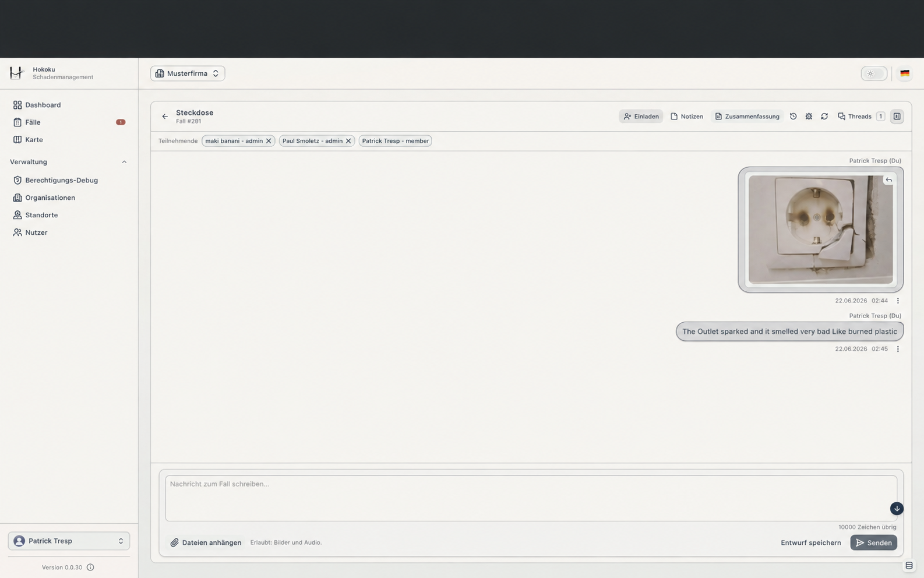Viewport: 924px width, 578px height.
Task: Open Notizen
Action: (x=687, y=117)
